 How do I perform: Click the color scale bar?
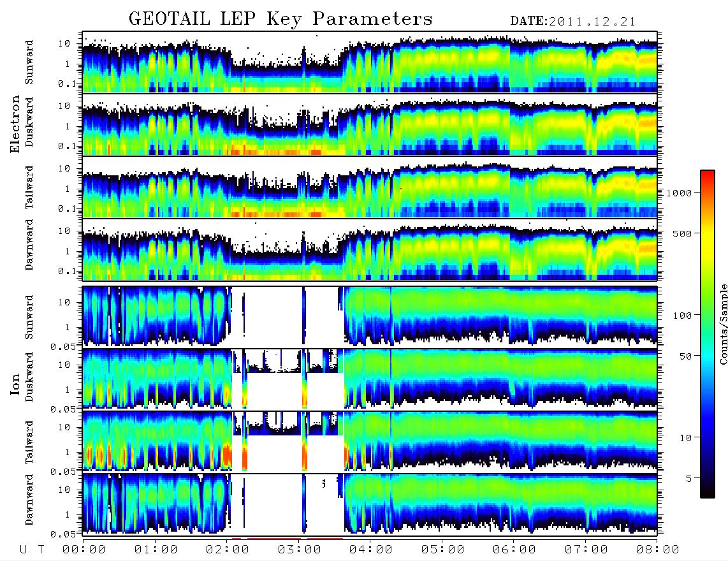(708, 334)
